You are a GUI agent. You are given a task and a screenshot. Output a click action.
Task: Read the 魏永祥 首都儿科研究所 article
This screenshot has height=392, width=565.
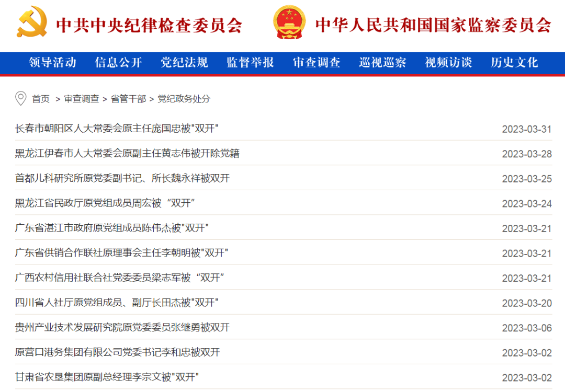pyautogui.click(x=122, y=178)
